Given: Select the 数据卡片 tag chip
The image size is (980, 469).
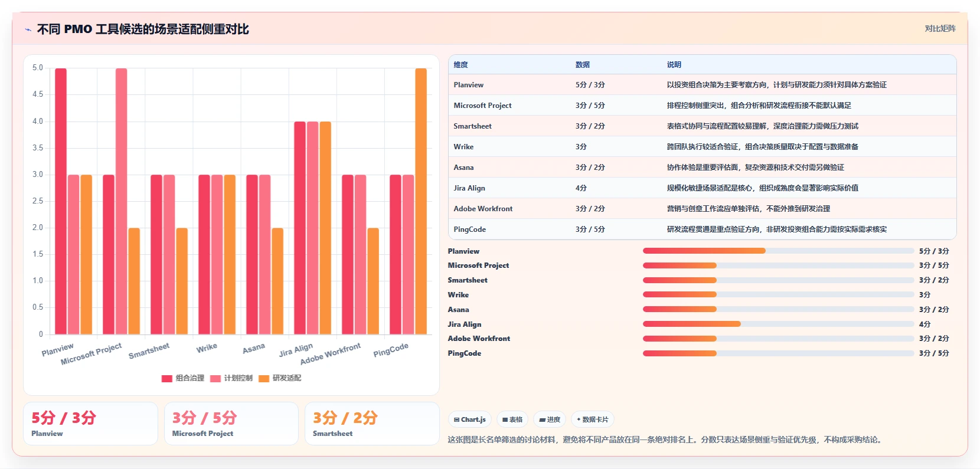Looking at the screenshot, I should [593, 419].
